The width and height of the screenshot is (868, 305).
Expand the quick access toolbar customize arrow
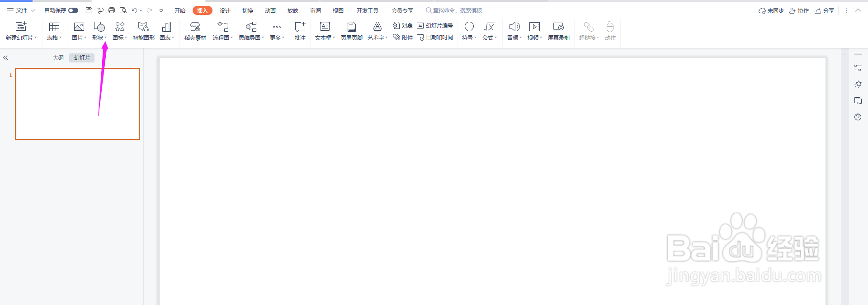(x=161, y=10)
